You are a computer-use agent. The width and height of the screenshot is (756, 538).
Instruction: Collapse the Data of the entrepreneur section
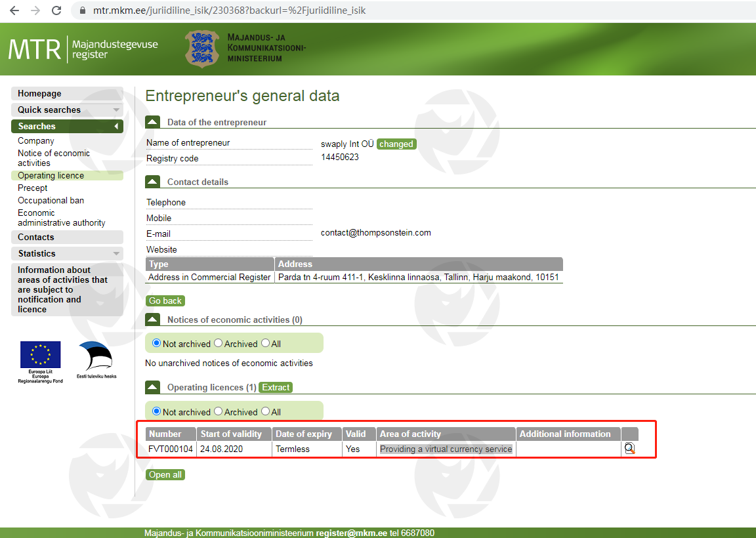pyautogui.click(x=152, y=122)
